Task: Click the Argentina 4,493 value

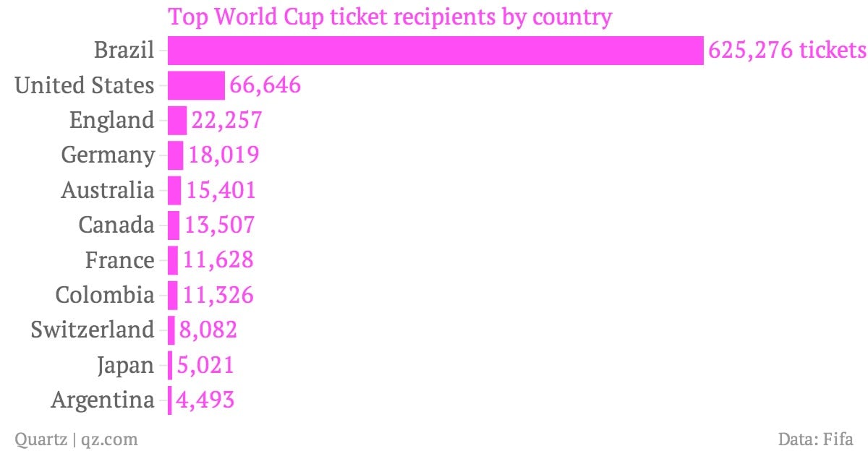Action: pyautogui.click(x=204, y=400)
